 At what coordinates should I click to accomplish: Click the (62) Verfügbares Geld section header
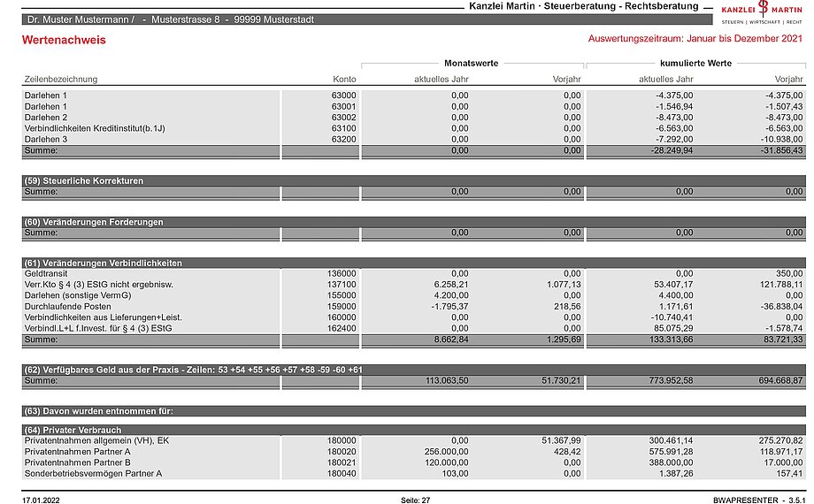coord(193,370)
